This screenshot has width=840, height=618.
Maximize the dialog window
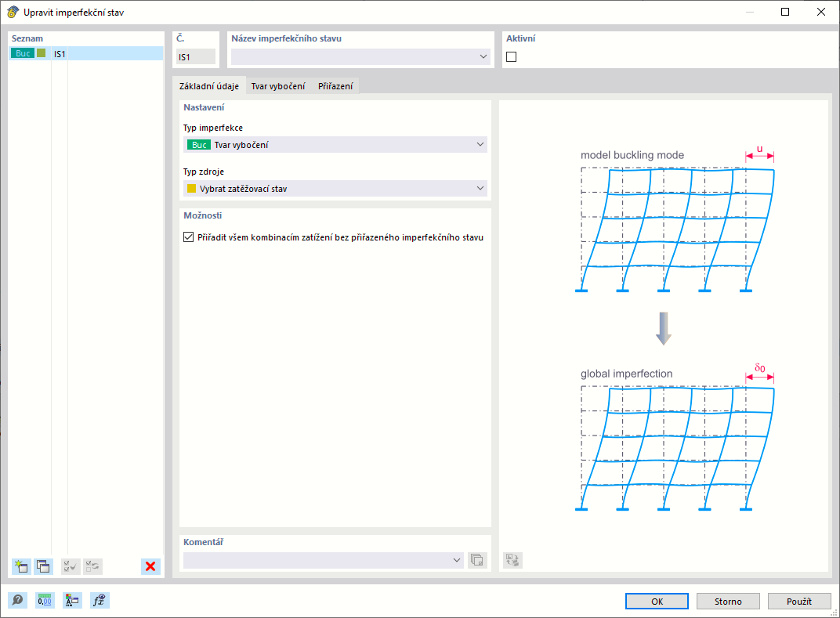click(785, 12)
